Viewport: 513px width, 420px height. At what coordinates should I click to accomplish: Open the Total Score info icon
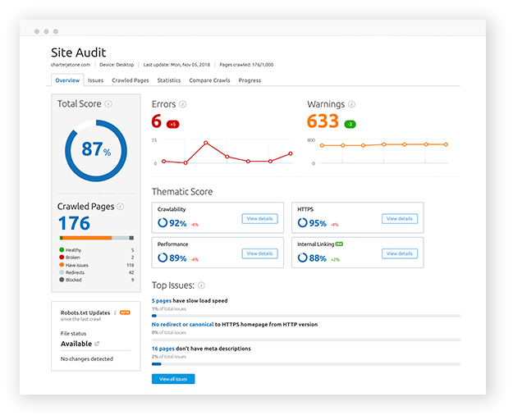108,104
